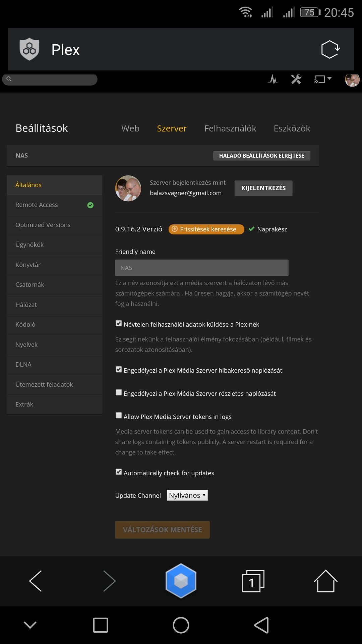Open settings wrench and screwdriver icon
Screen dimensions: 362x644
(296, 79)
